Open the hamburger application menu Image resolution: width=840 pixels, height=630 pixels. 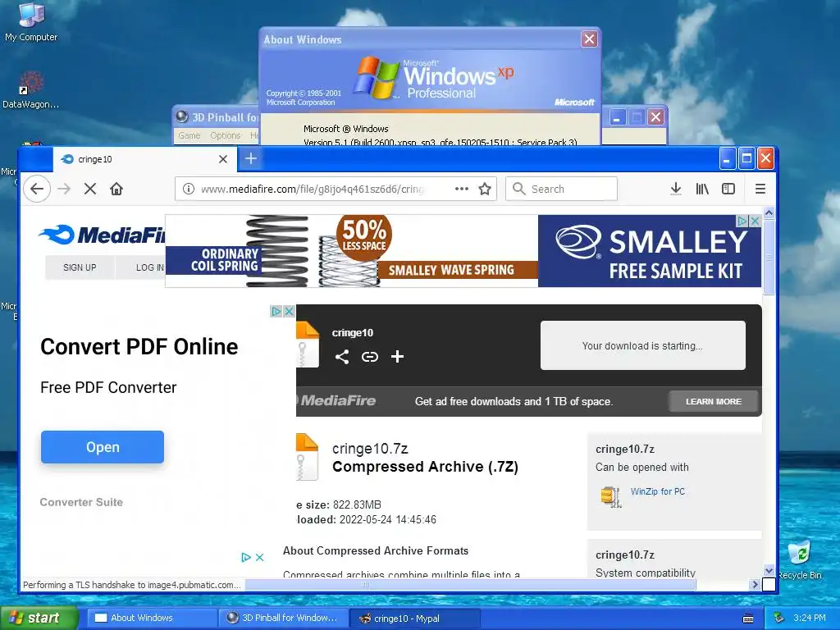(760, 189)
